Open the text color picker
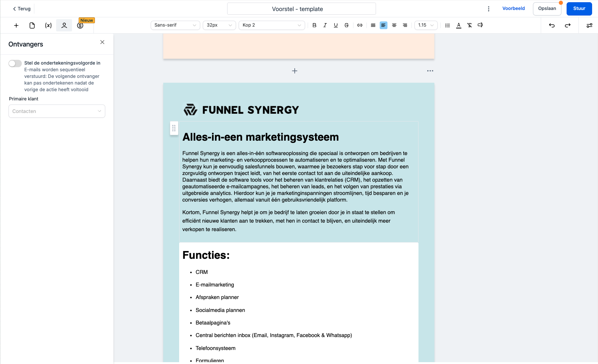 [x=459, y=25]
